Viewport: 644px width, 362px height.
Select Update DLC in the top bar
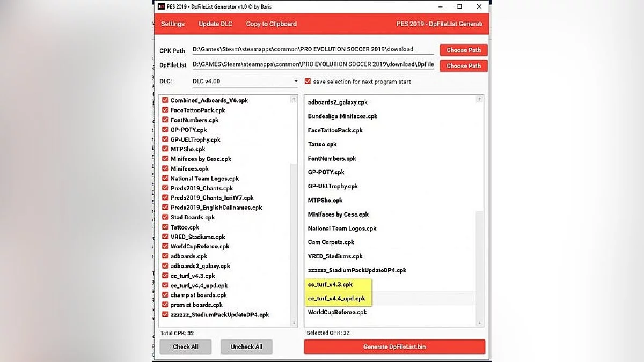216,24
